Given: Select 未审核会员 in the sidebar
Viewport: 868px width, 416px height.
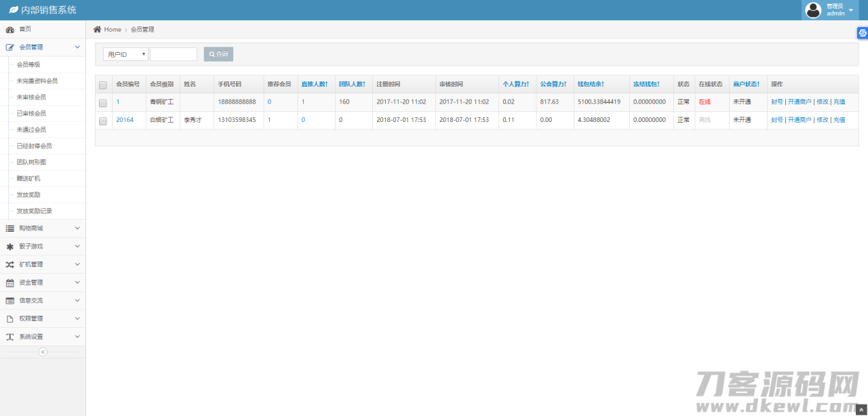Looking at the screenshot, I should [x=31, y=97].
